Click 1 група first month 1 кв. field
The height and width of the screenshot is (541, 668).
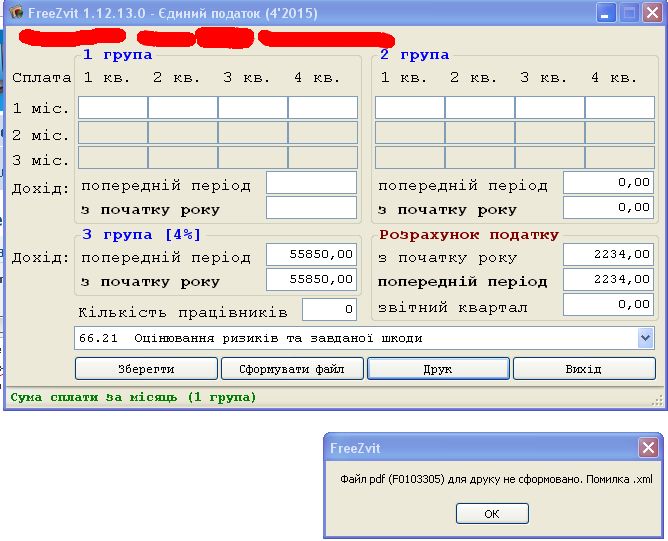113,108
